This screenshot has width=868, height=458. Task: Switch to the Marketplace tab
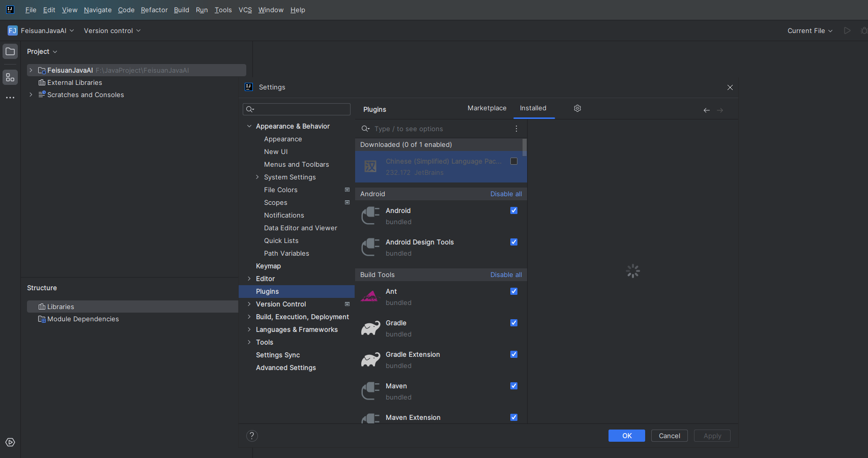point(487,108)
